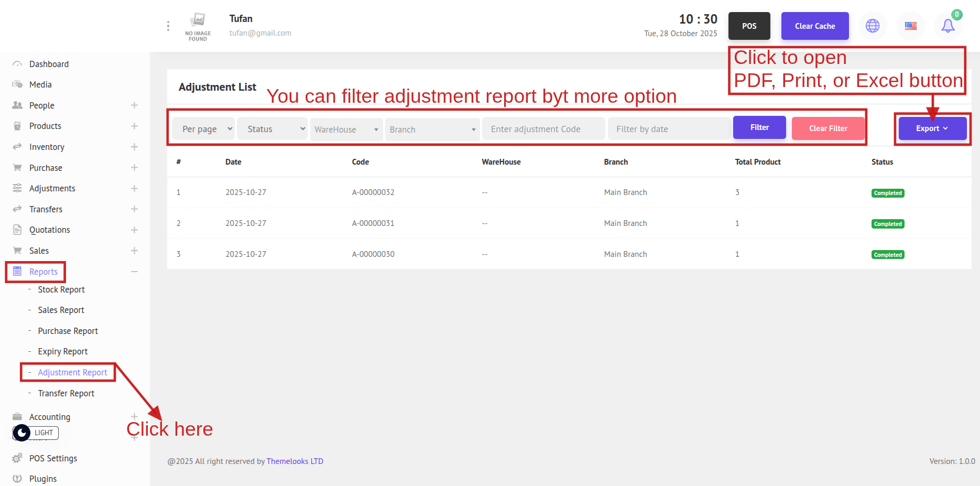Open the globe icon in header
Screen dimensions: 980x486
(873, 26)
